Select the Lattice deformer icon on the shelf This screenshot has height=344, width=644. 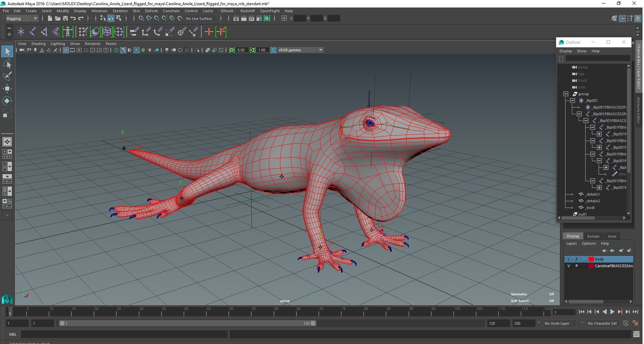[107, 32]
